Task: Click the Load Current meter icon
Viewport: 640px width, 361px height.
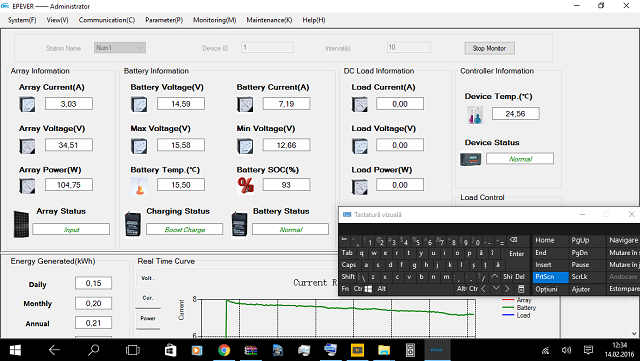Action: [360, 105]
